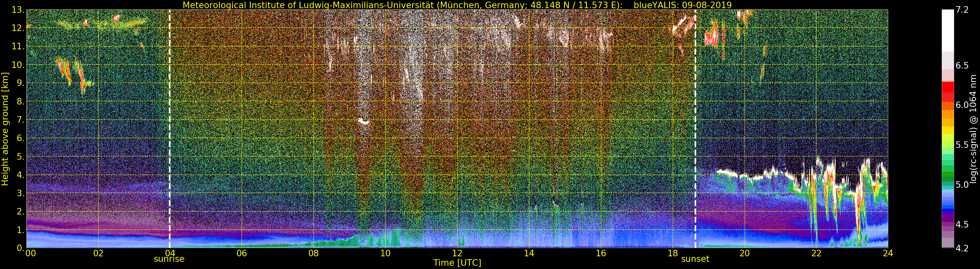Click the small white cloud blob at 7 km
Image resolution: width=980 pixels, height=269 pixels.
(364, 122)
